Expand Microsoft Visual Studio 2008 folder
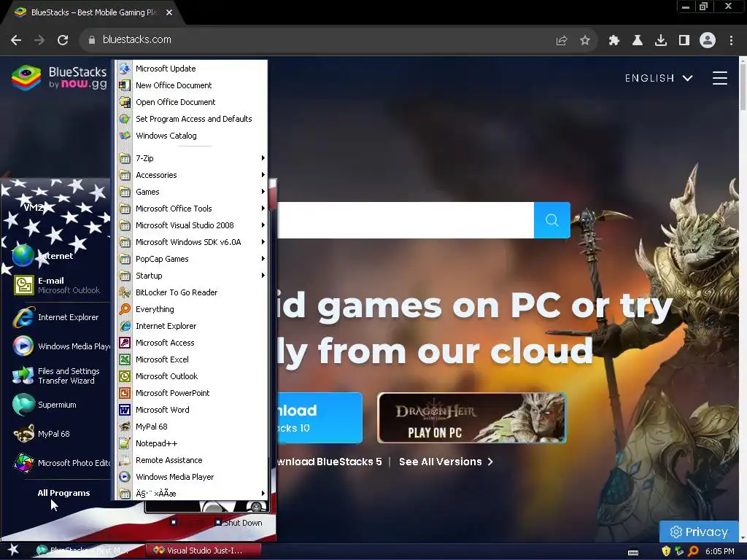Viewport: 747px width, 560px height. (192, 225)
